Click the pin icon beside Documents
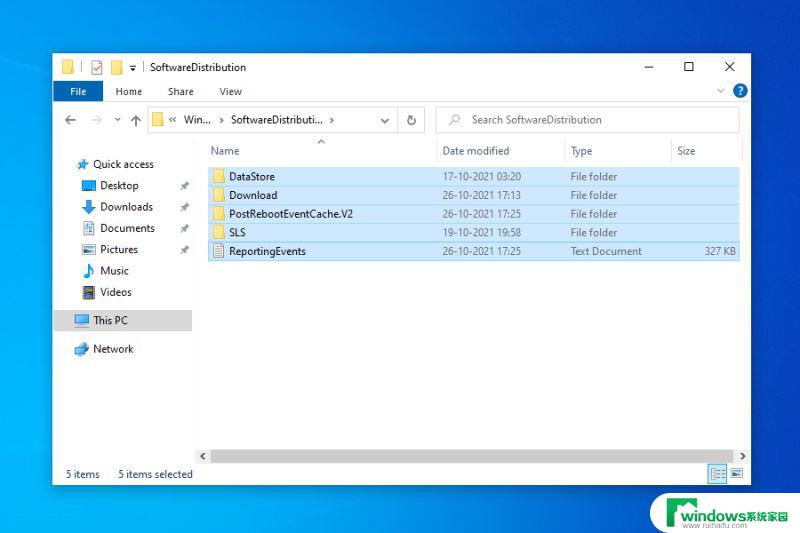 tap(185, 229)
